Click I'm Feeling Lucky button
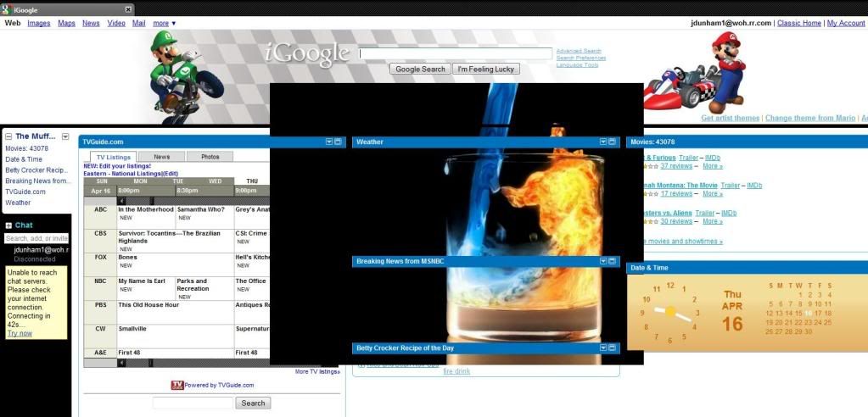Viewport: 868px width, 417px height. tap(486, 69)
